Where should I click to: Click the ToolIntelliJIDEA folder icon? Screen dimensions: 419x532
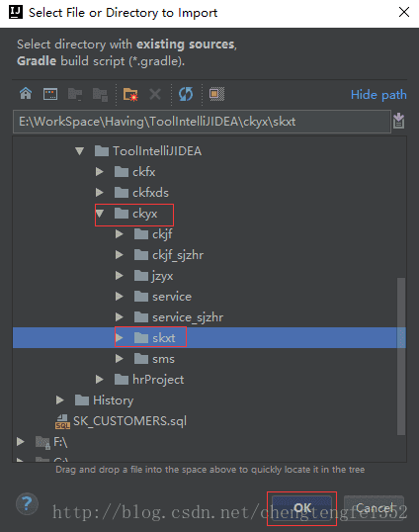pos(102,151)
